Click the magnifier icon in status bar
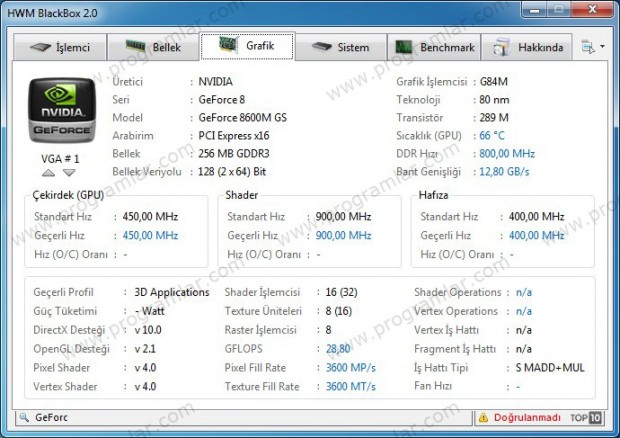Image resolution: width=620 pixels, height=438 pixels. [x=24, y=417]
